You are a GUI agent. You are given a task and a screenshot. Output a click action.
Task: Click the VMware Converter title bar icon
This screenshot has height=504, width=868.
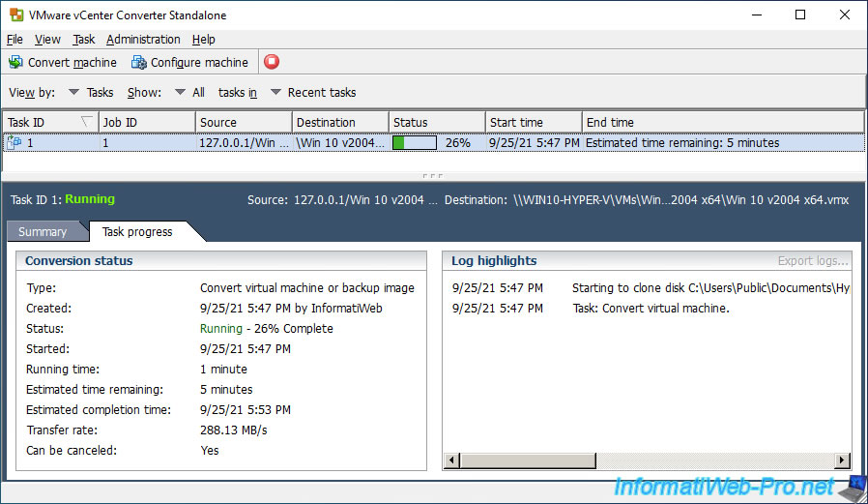click(16, 15)
